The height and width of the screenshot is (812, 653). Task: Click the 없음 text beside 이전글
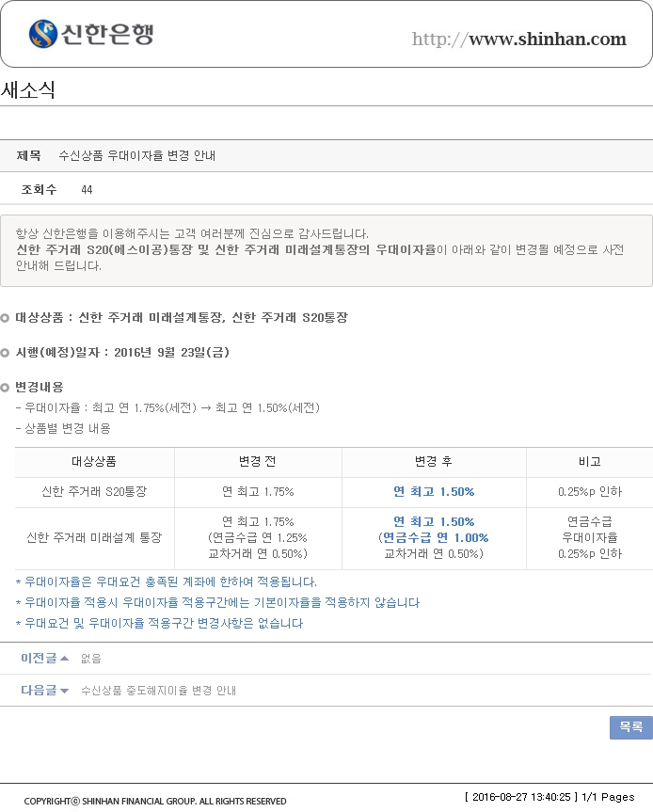click(90, 659)
